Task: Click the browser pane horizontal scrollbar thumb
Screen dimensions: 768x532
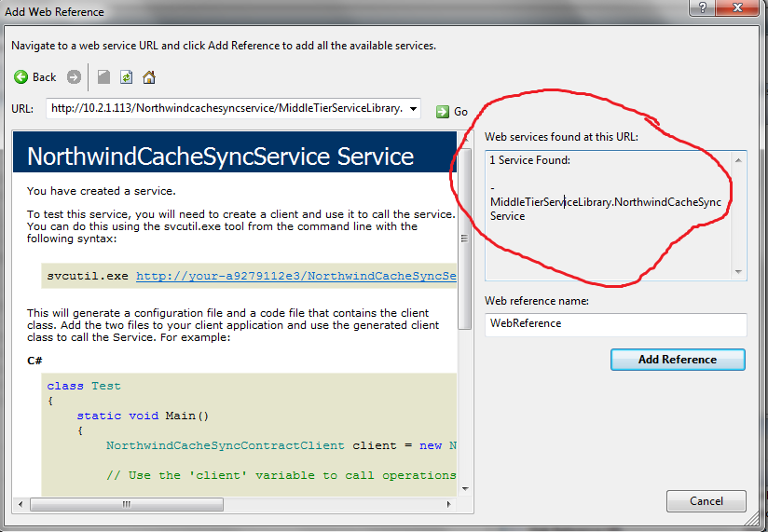Action: click(127, 504)
